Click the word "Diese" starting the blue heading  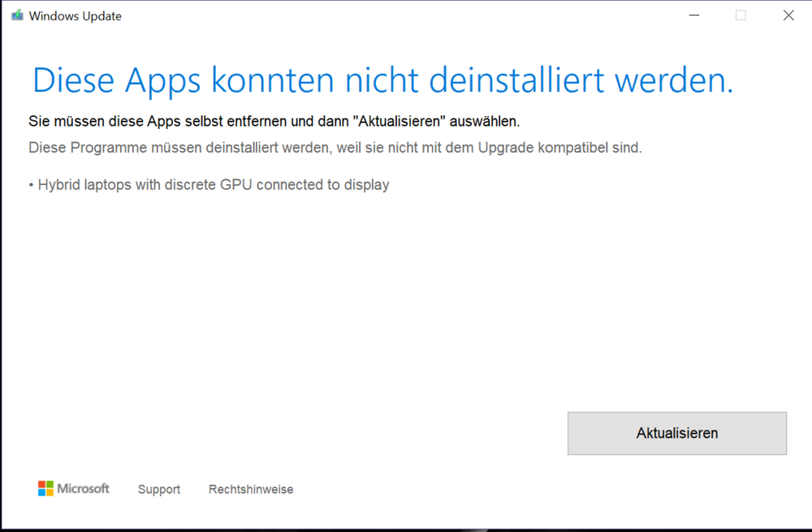click(x=76, y=80)
